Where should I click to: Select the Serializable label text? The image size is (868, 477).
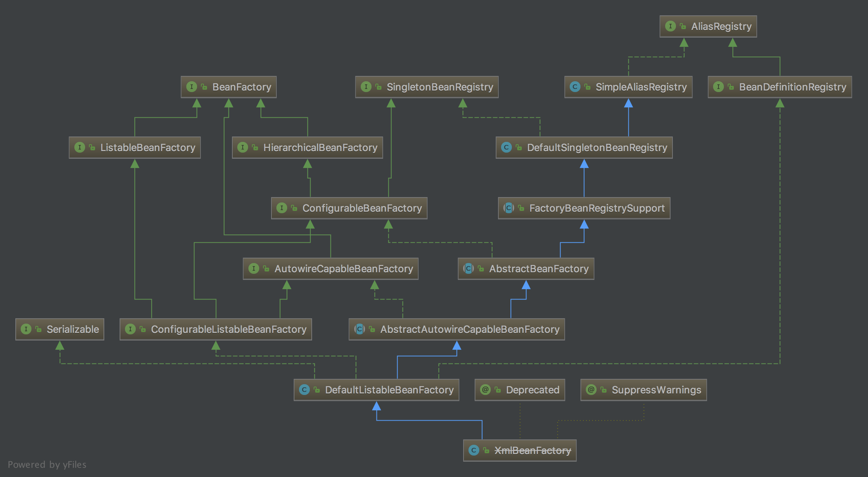[x=73, y=329]
